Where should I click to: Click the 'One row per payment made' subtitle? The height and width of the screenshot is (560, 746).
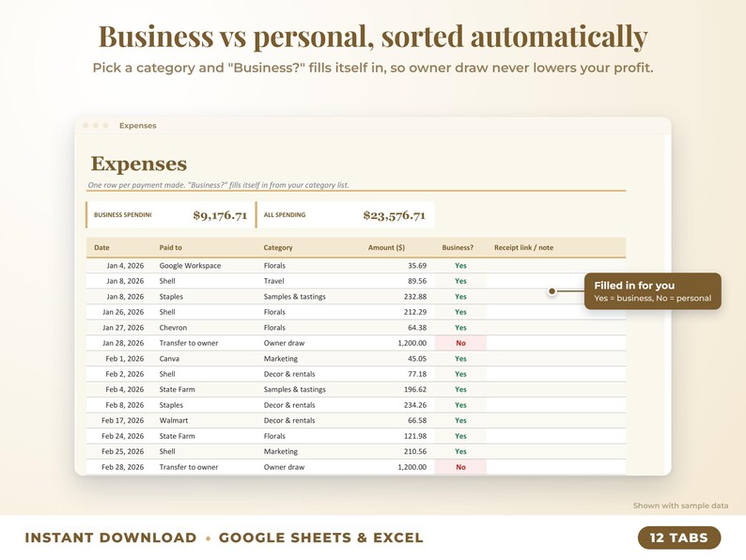218,185
